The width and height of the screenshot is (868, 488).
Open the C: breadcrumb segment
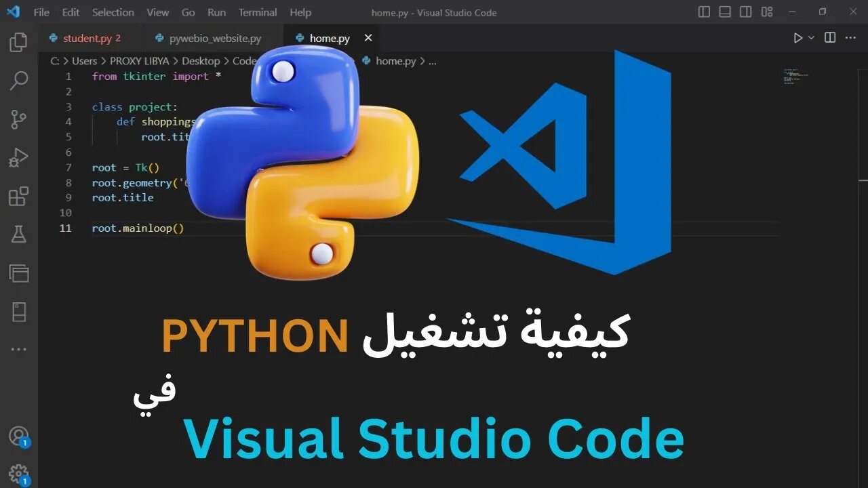point(54,61)
